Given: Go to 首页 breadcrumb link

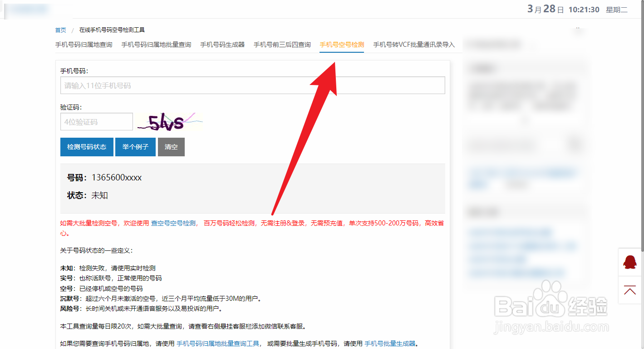Looking at the screenshot, I should tap(61, 30).
